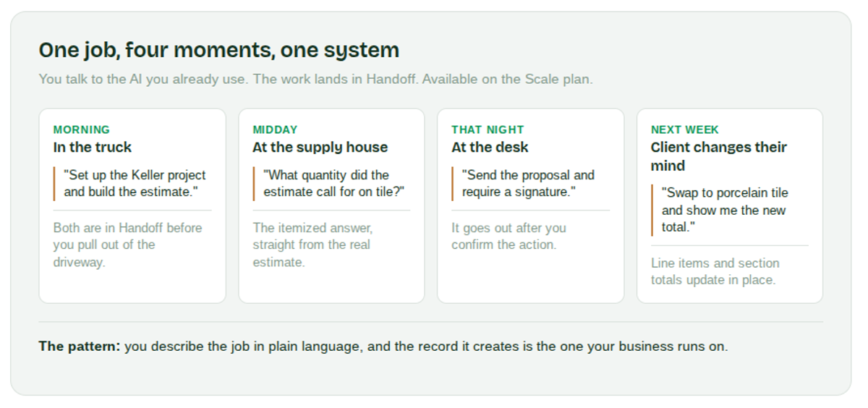This screenshot has width=868, height=408.
Task: Open the Midday "At the supply house" card
Action: pos(331,205)
